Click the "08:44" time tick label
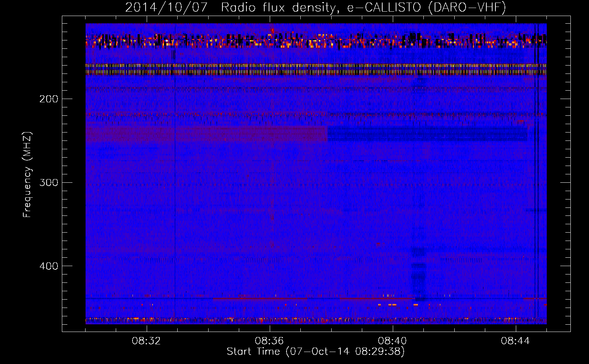Viewport: 589px width, 364px height. (515, 341)
